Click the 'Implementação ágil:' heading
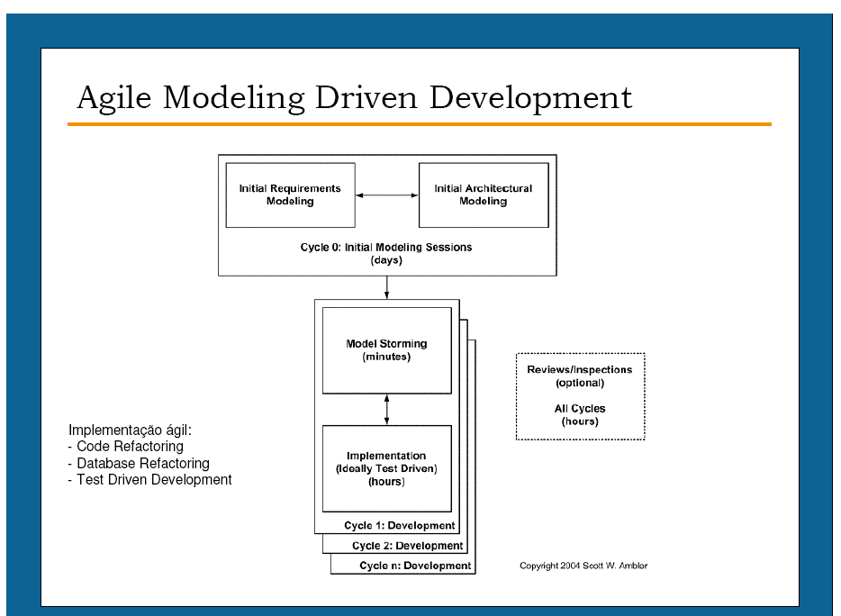841x616 pixels. [x=130, y=430]
